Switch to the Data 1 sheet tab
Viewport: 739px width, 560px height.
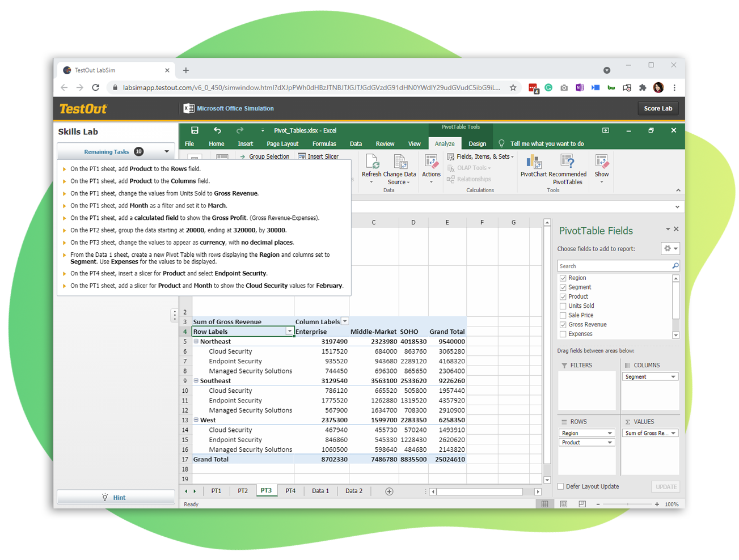click(320, 491)
